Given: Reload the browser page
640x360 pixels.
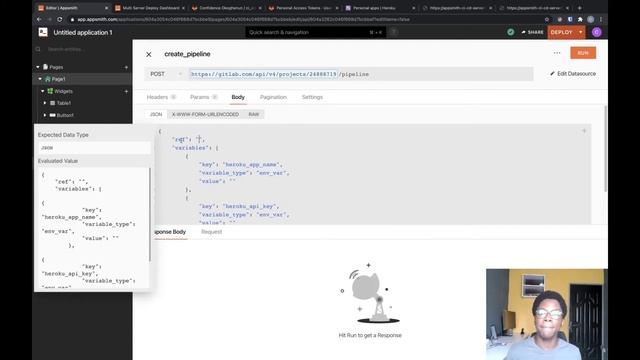Looking at the screenshot, I should coord(60,19).
